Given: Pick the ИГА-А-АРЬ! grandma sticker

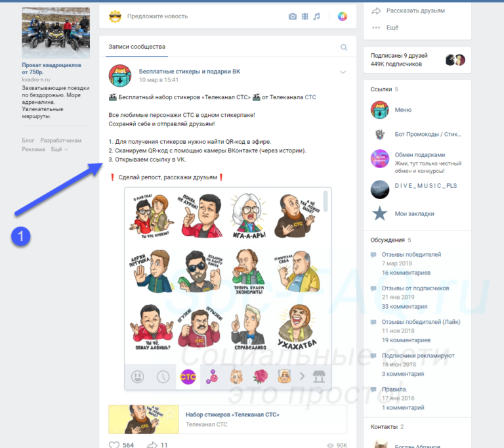Looking at the screenshot, I should coord(249,215).
